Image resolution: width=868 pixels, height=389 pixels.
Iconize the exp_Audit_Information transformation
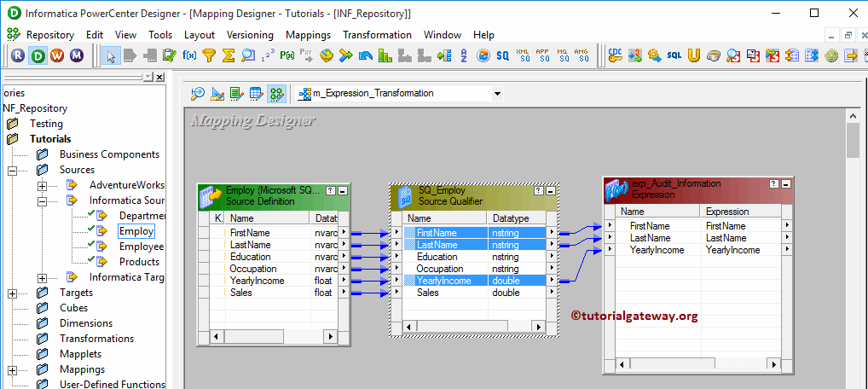(x=785, y=184)
